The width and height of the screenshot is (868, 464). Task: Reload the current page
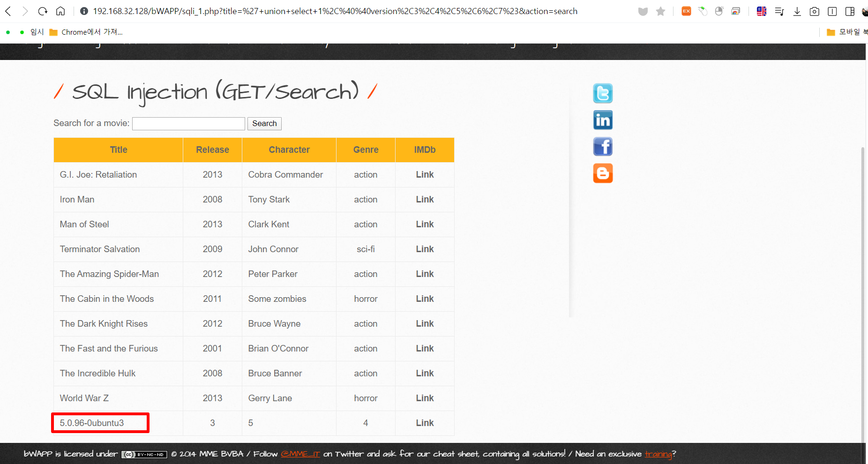(43, 11)
